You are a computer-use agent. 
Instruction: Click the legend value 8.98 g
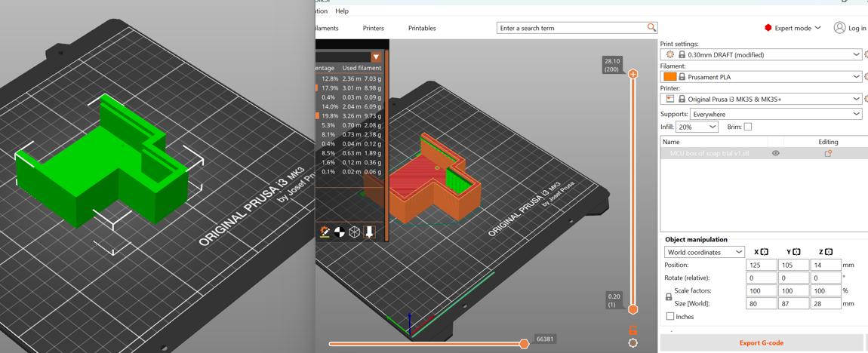(x=373, y=87)
